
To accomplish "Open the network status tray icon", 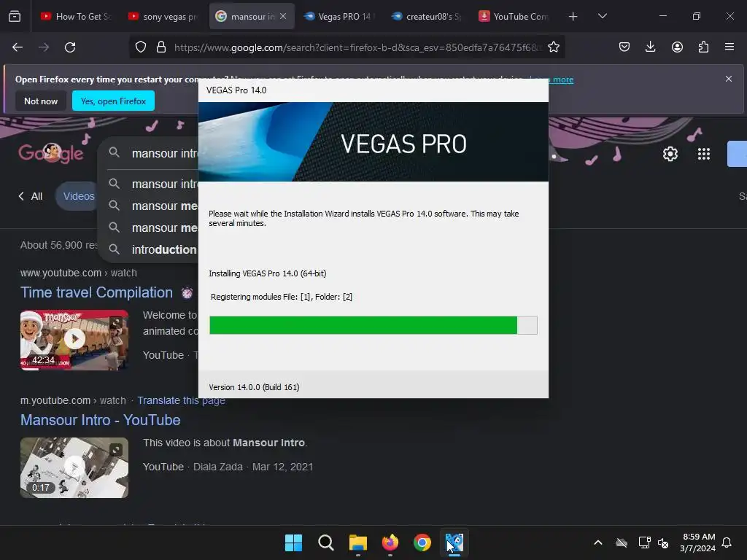I will click(644, 542).
